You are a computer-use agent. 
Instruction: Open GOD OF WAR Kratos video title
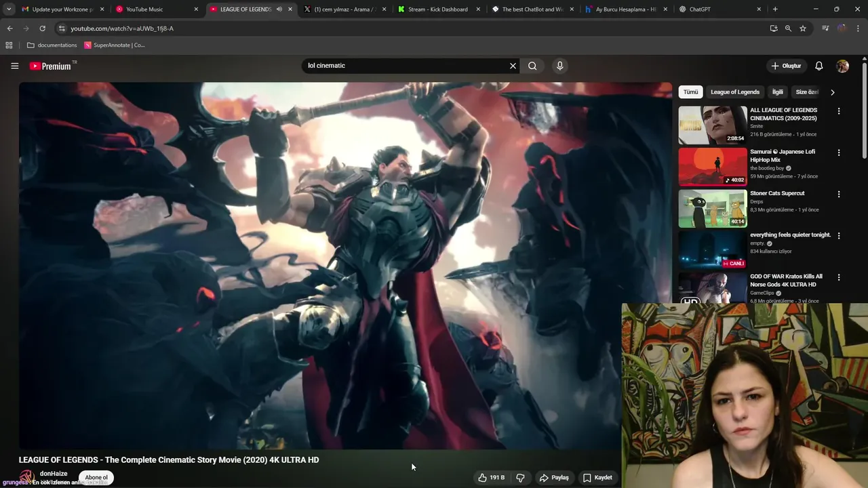click(786, 280)
